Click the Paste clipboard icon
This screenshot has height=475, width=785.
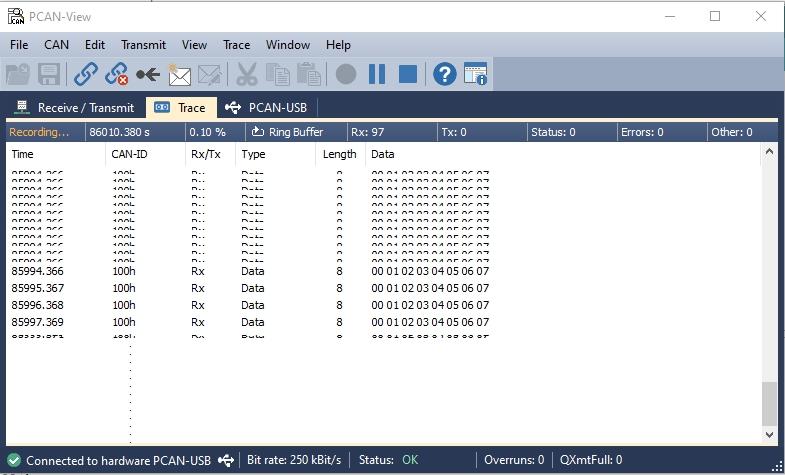pos(308,75)
